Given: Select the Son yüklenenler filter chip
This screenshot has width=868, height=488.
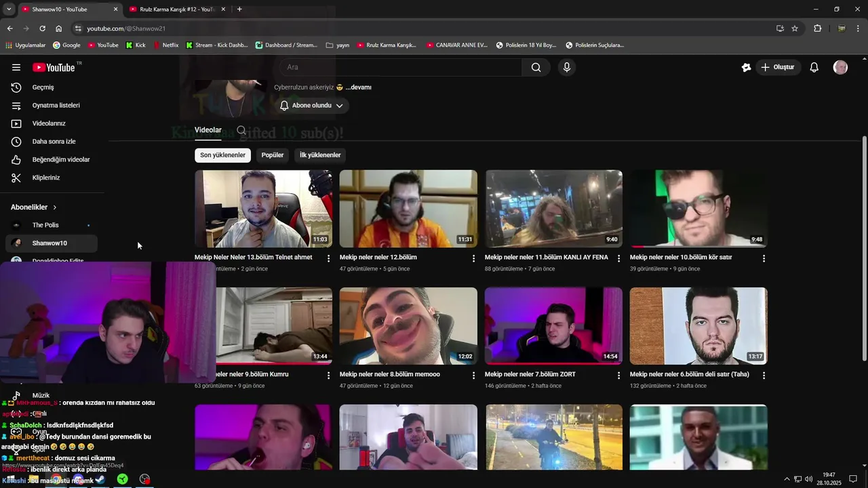Looking at the screenshot, I should coord(222,155).
